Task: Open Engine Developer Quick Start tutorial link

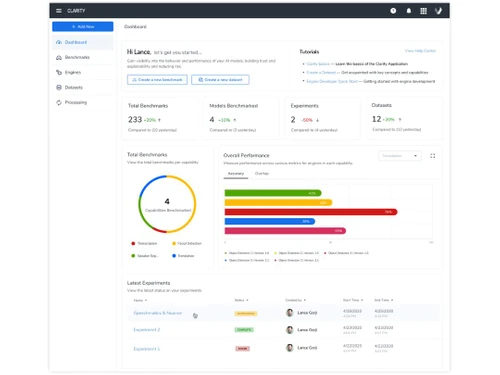Action: 332,81
